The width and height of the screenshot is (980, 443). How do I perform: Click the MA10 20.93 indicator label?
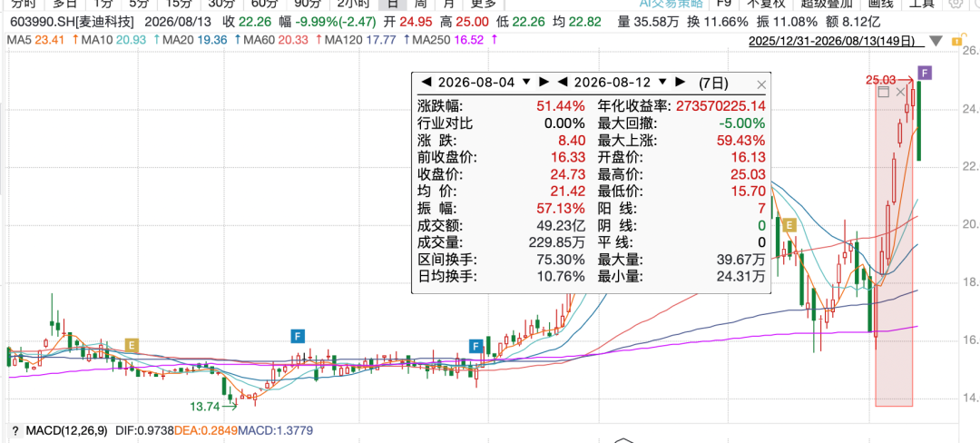[113, 40]
